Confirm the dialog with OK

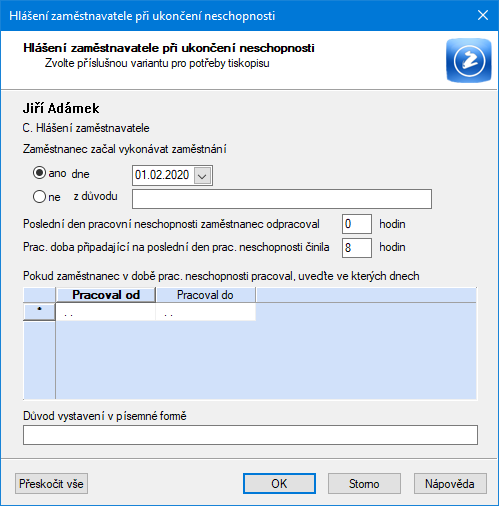coord(279,484)
